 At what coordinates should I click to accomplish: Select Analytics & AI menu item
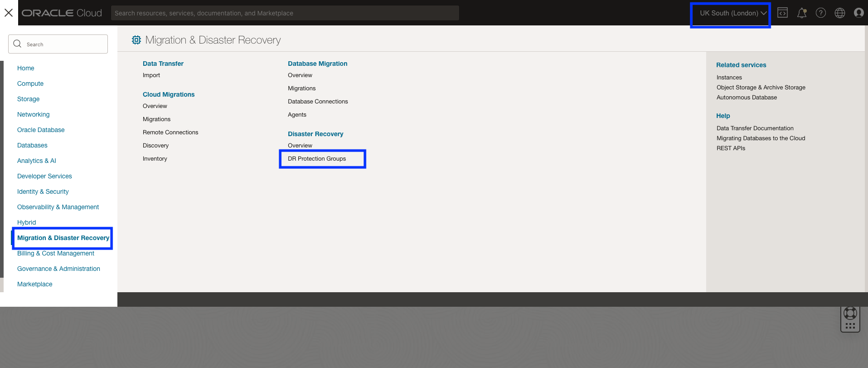37,161
